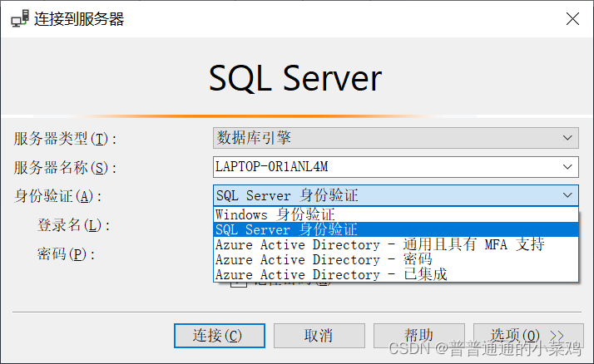The image size is (594, 364).
Task: Click the LAPTOP-OR1ANL4M server name field
Action: (395, 167)
